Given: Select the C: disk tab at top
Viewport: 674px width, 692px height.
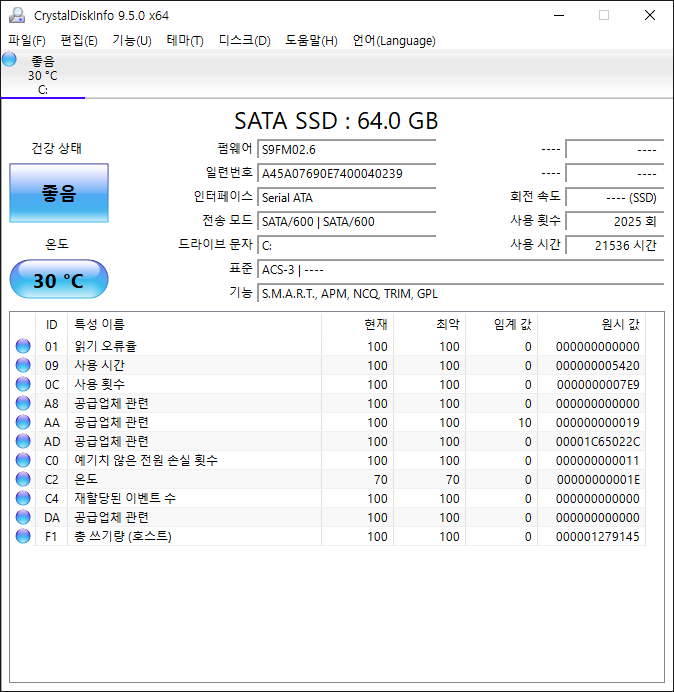Looking at the screenshot, I should coord(43,75).
